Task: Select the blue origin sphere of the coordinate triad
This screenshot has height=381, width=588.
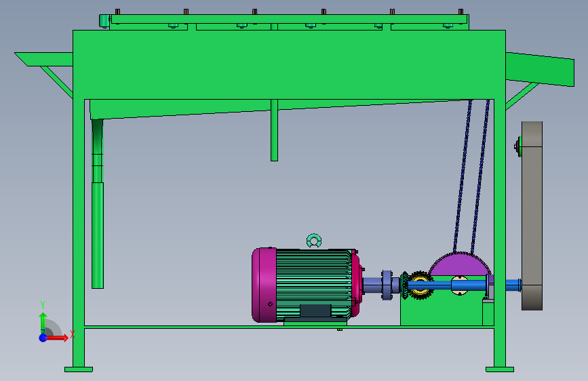Action: tap(43, 338)
